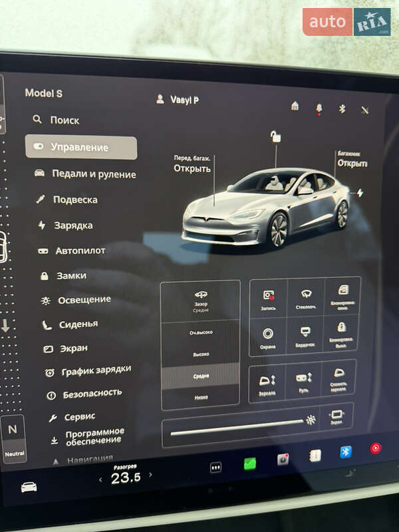Tap the car controls icon in bottom bar

point(29,487)
